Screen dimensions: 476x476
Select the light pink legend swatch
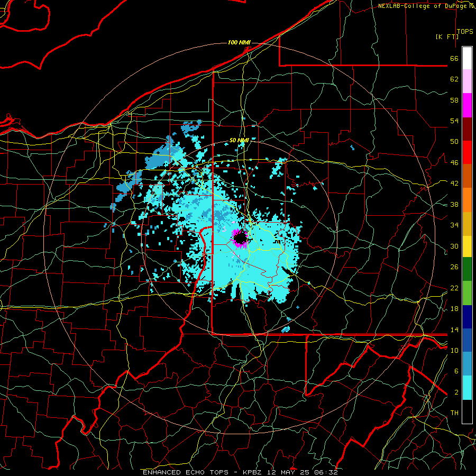(467, 81)
